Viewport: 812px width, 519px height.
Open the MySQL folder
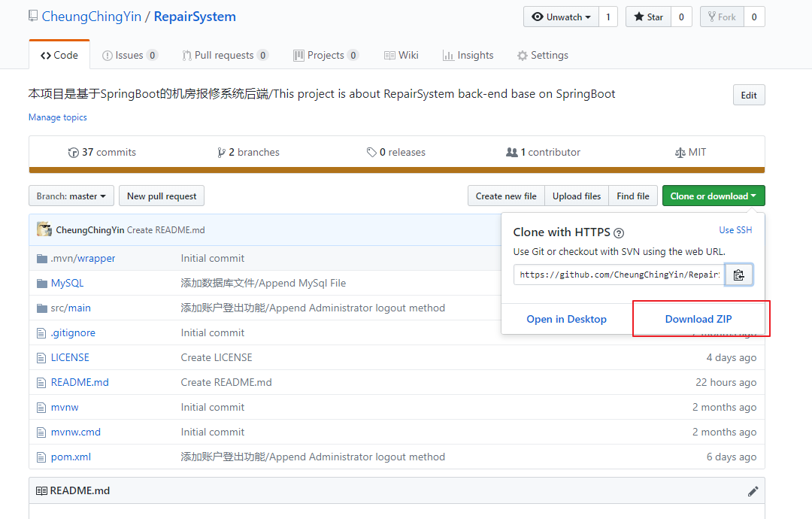tap(68, 284)
